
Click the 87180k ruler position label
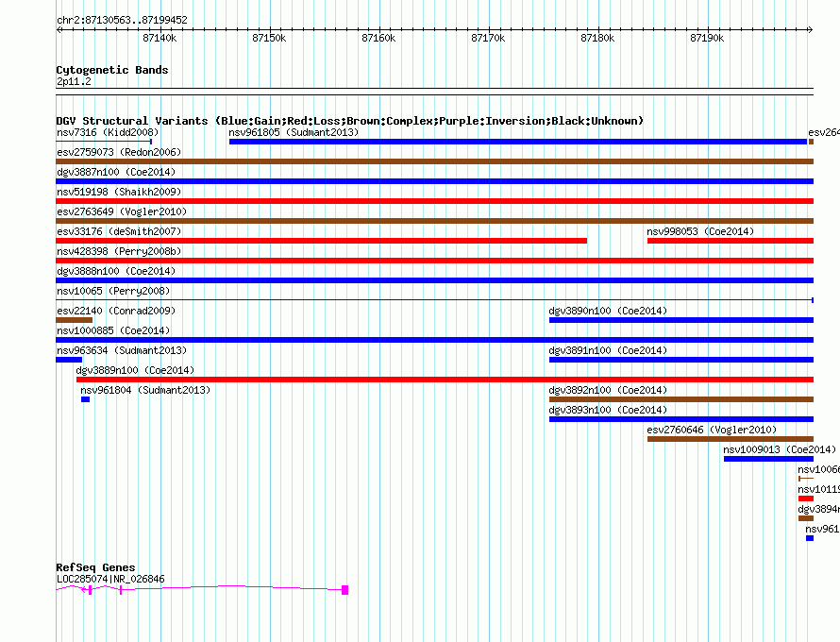click(x=597, y=38)
